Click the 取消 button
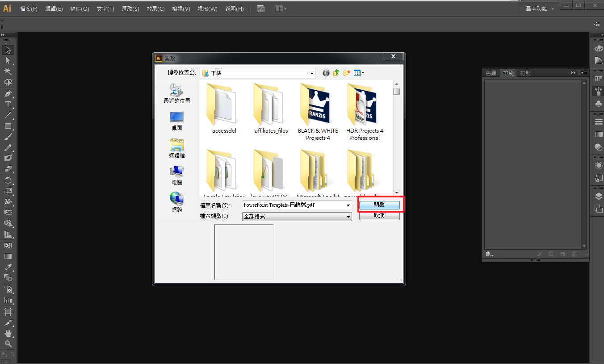Image resolution: width=604 pixels, height=364 pixels. pos(379,216)
